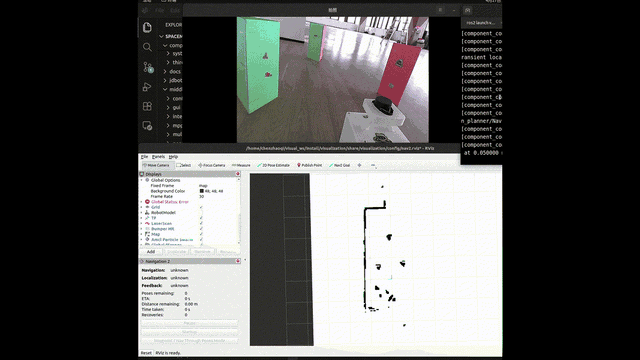Click the RobotModel display icon
Viewport: 640px width, 360px height.
pos(147,213)
